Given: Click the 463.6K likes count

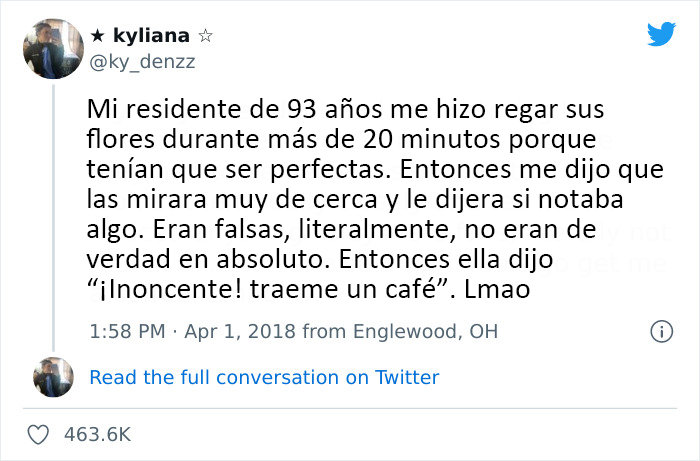Looking at the screenshot, I should tap(96, 435).
